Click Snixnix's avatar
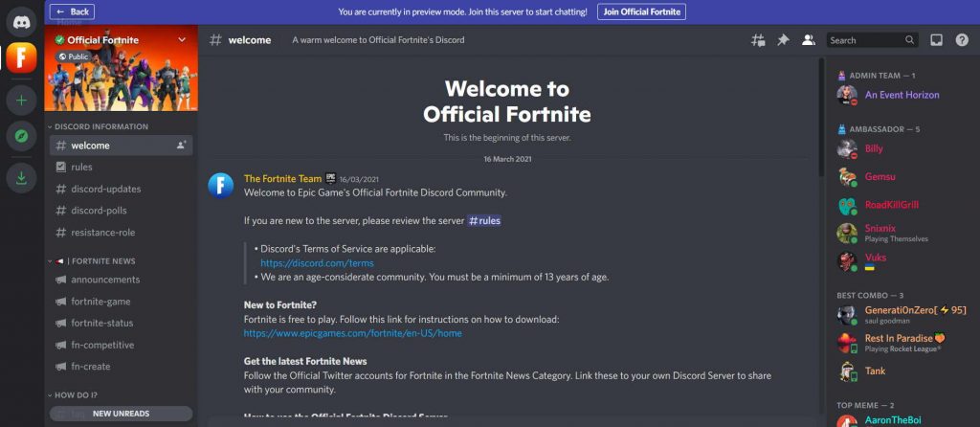The height and width of the screenshot is (427, 980). pos(847,234)
